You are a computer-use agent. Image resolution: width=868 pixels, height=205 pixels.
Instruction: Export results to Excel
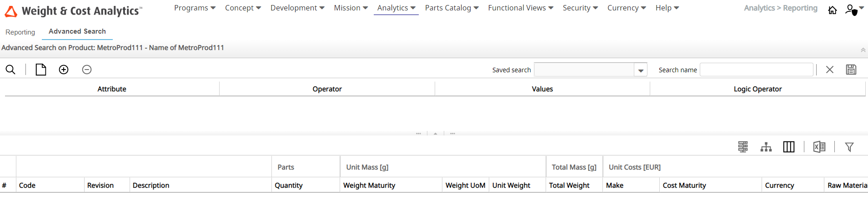(x=819, y=147)
